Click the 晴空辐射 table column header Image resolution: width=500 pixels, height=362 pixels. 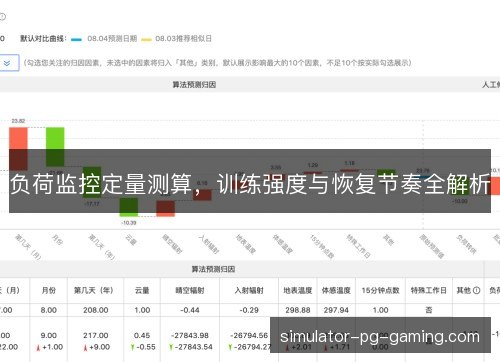[190, 290]
